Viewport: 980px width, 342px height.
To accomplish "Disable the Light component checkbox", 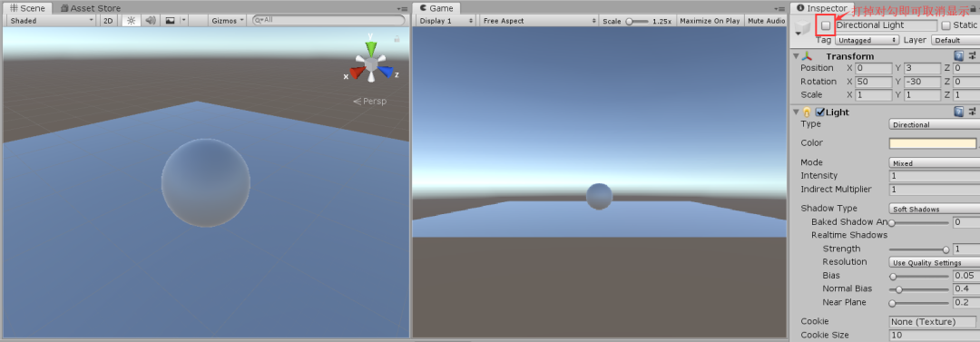I will (820, 112).
